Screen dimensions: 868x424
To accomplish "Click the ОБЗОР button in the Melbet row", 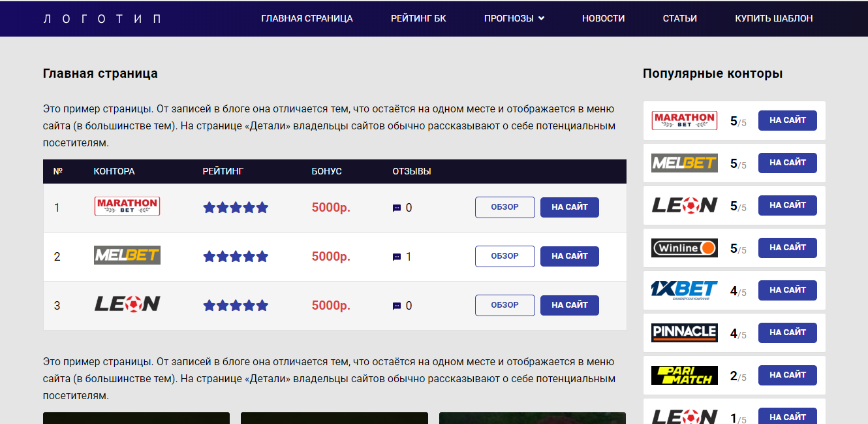I will (504, 256).
